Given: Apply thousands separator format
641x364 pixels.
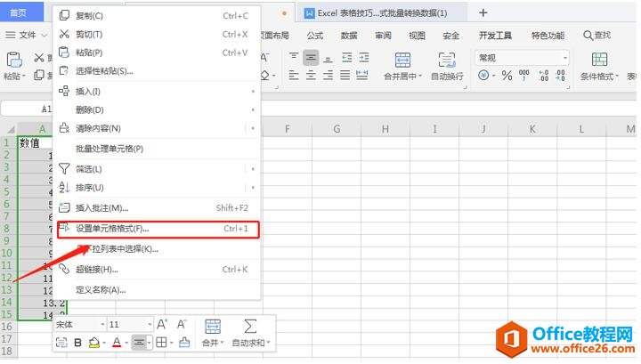Looking at the screenshot, I should [x=524, y=75].
